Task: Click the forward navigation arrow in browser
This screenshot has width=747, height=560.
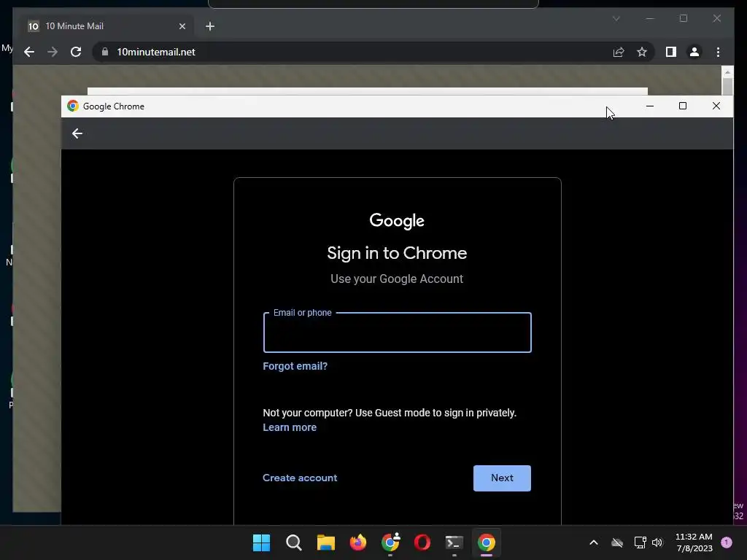Action: click(53, 52)
